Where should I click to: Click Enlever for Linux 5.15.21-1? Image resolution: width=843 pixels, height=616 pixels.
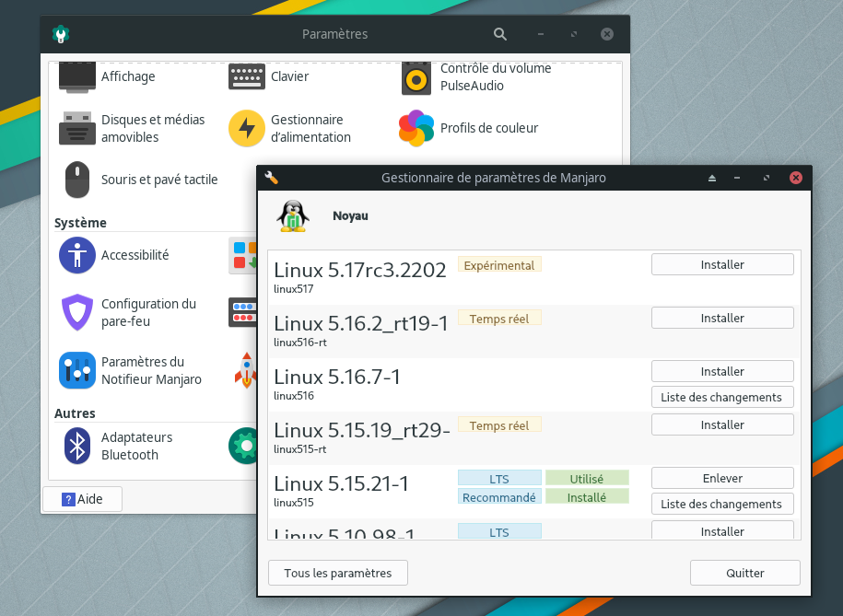tap(722, 478)
